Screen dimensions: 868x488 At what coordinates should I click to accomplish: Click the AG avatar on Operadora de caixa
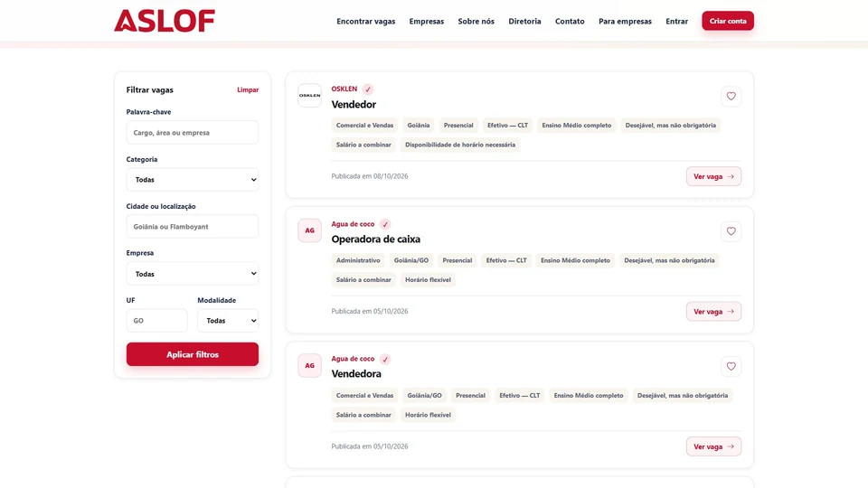coord(309,230)
